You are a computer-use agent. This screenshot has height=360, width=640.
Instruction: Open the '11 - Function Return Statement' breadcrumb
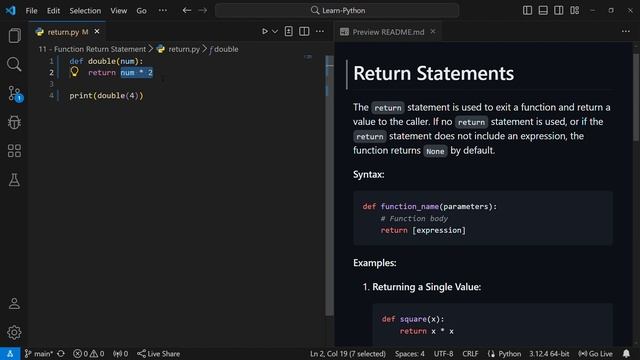(92, 49)
